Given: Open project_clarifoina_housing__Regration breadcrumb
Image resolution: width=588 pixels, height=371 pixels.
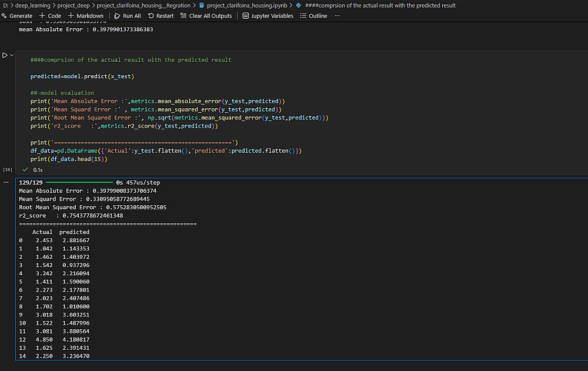Looking at the screenshot, I should (143, 5).
